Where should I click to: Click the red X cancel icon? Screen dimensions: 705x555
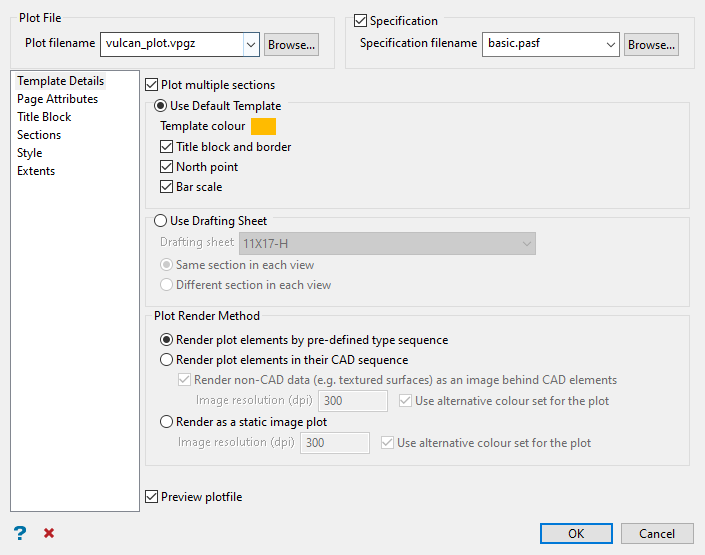click(49, 533)
